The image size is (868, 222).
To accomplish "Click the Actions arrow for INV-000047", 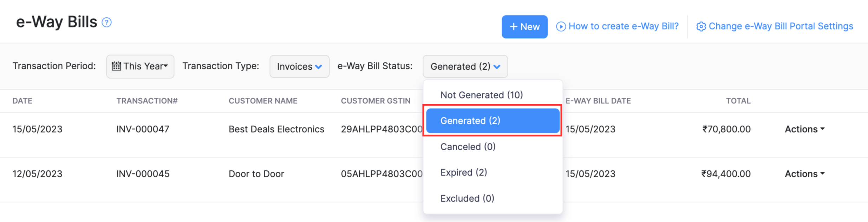I will click(822, 129).
